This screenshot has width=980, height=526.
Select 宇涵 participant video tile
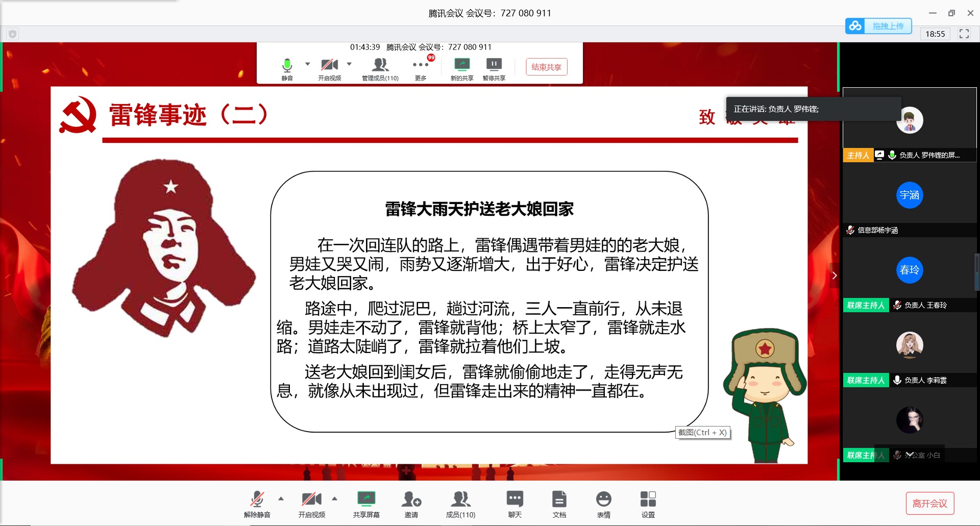click(909, 195)
